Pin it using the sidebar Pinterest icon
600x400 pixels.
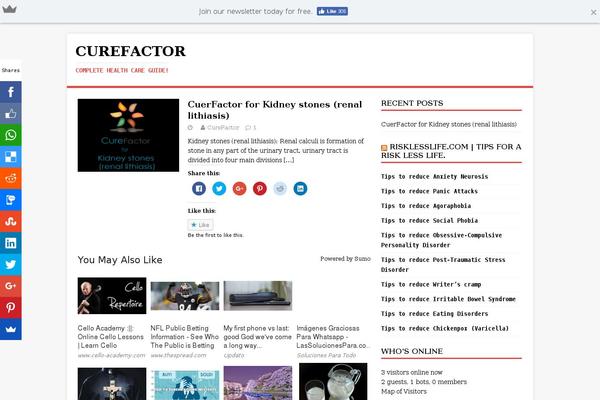pyautogui.click(x=11, y=307)
